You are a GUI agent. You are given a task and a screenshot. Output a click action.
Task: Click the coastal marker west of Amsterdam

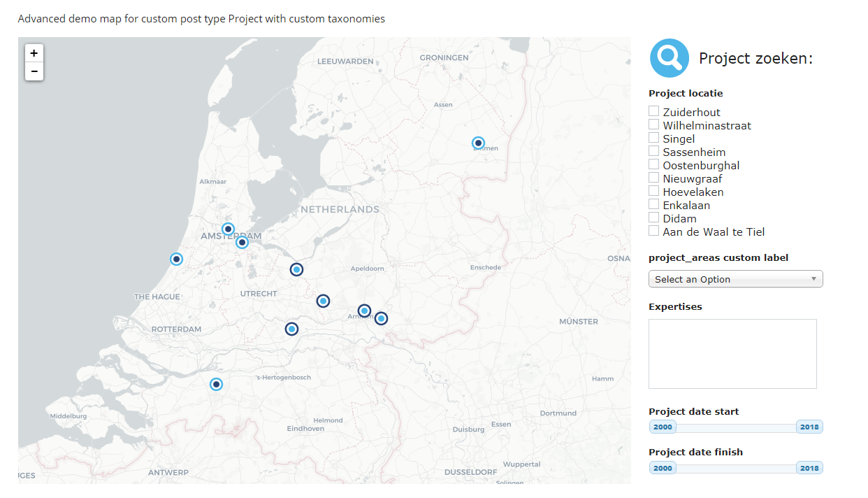(177, 259)
